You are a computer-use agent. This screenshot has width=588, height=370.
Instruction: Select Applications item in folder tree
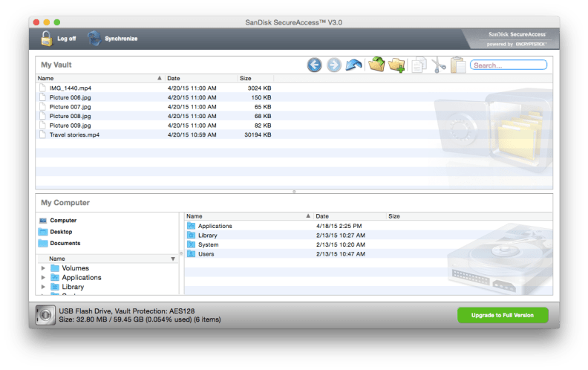tap(82, 278)
